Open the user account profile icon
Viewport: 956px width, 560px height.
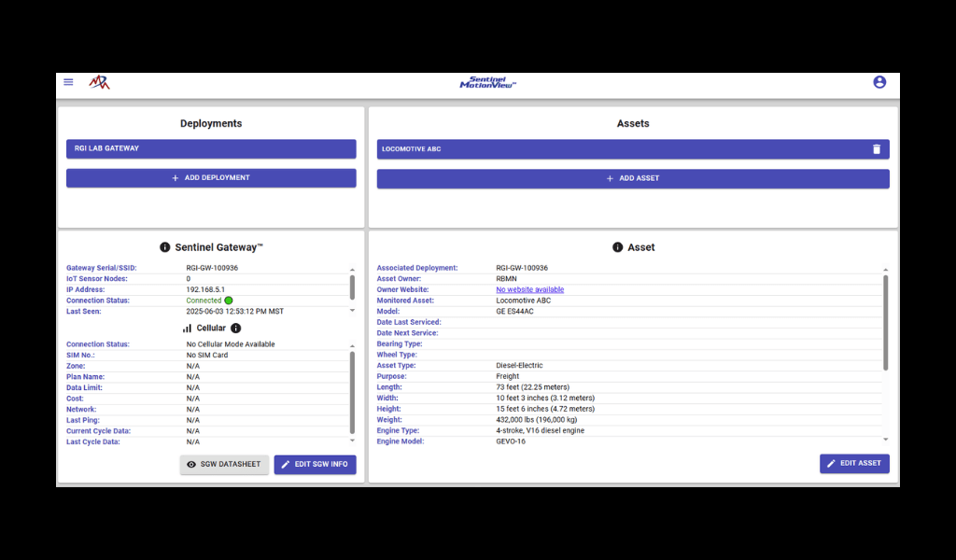[879, 82]
